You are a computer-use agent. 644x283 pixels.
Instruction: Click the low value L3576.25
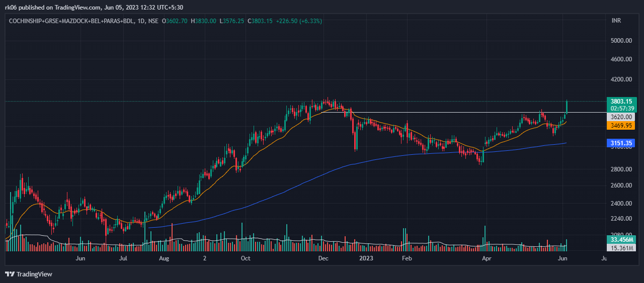(x=232, y=21)
